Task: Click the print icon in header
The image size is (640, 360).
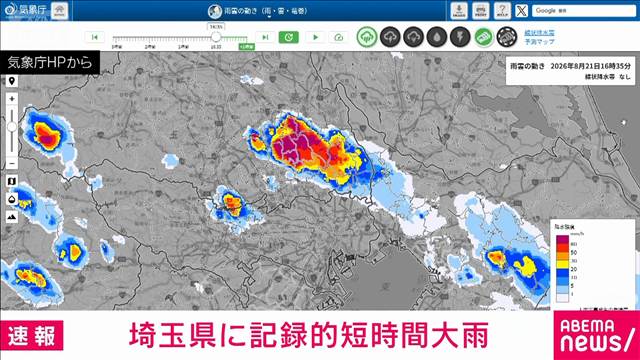Action: [x=481, y=11]
